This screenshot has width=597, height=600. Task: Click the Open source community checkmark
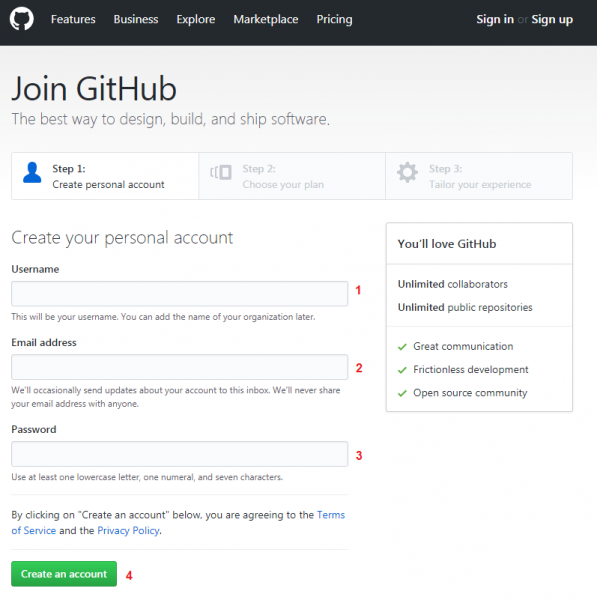coord(402,393)
